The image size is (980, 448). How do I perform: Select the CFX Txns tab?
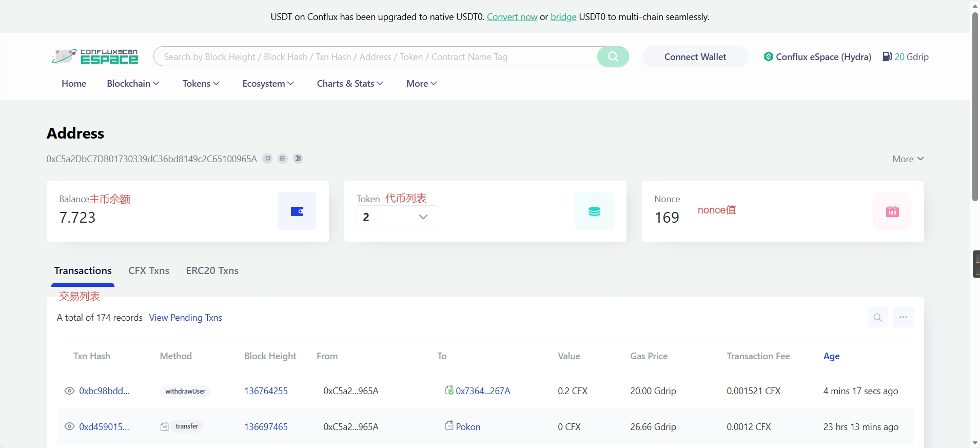[x=149, y=270]
